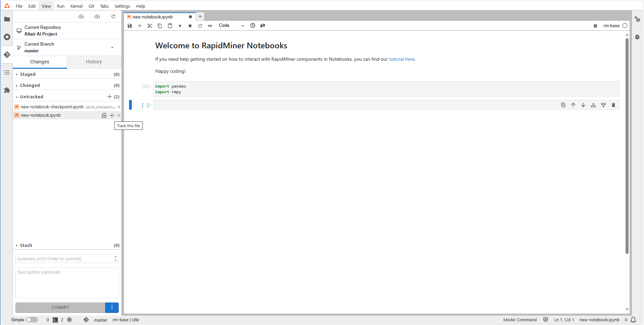Screen dimensions: 644x325
Task: Restart the kernel from the toolbar
Action: (x=200, y=26)
